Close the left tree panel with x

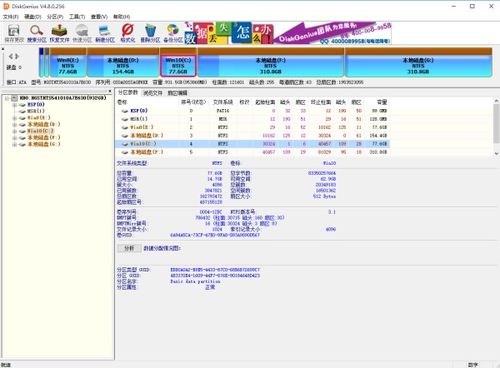point(110,91)
